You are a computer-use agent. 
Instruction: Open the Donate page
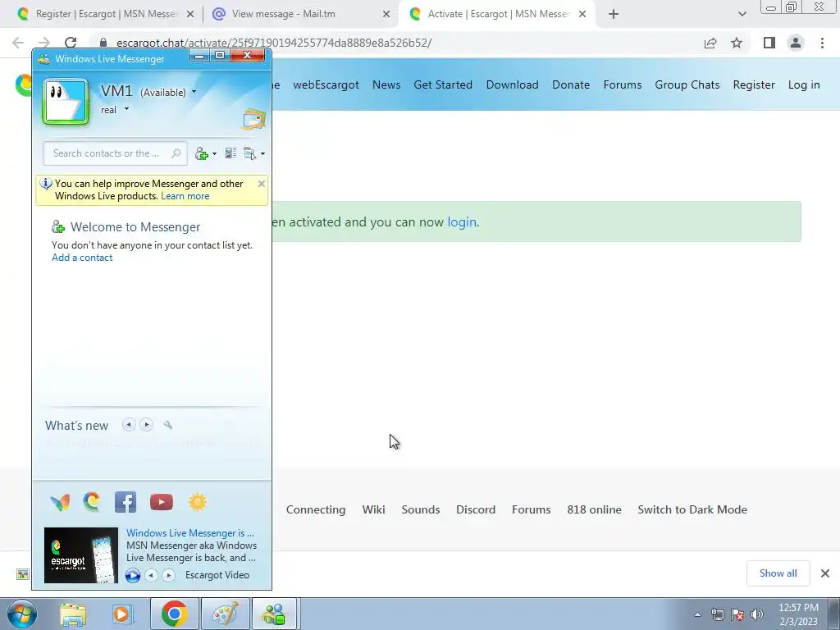571,84
